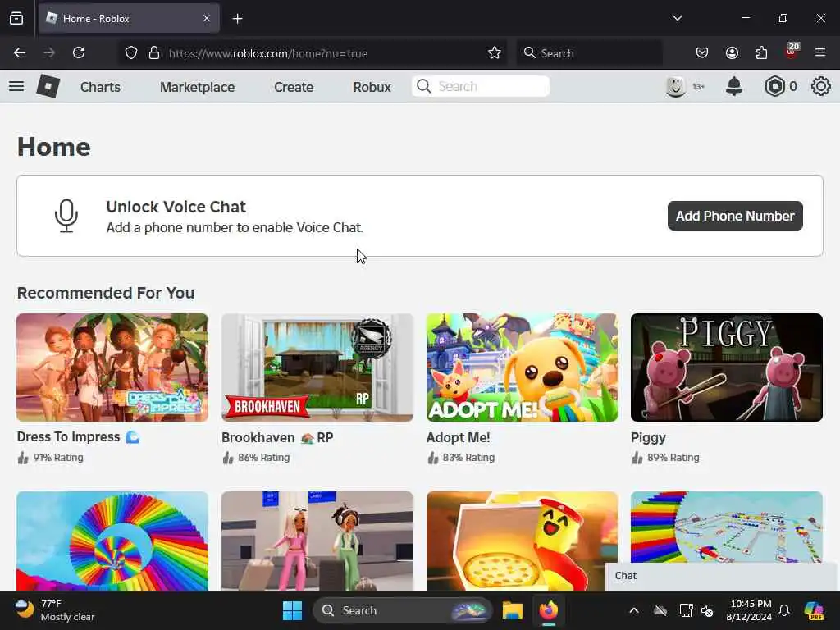Click the browser Forward arrow

[x=49, y=52]
